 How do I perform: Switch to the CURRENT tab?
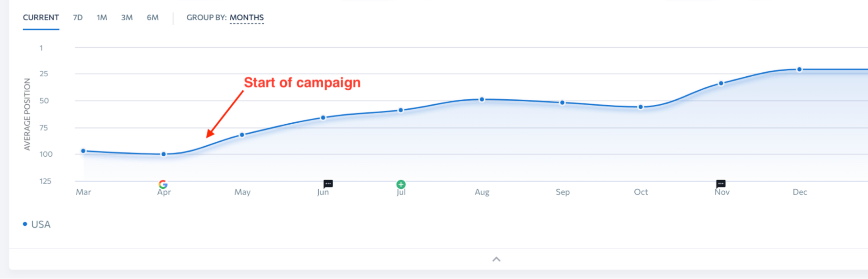pos(41,18)
